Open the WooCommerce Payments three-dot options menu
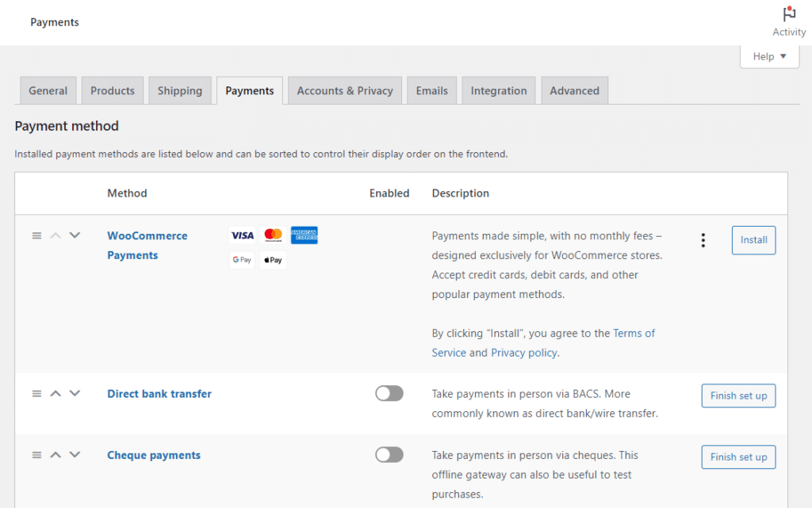812x508 pixels. (x=703, y=239)
